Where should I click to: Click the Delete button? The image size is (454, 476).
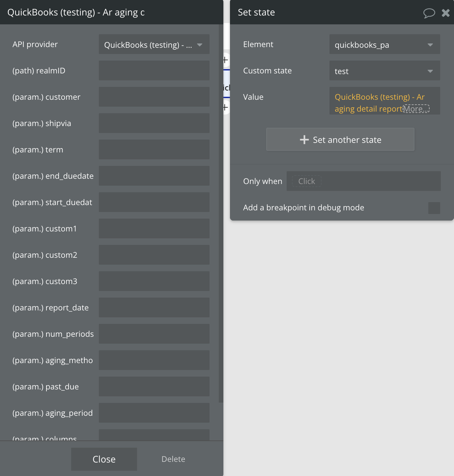[173, 459]
